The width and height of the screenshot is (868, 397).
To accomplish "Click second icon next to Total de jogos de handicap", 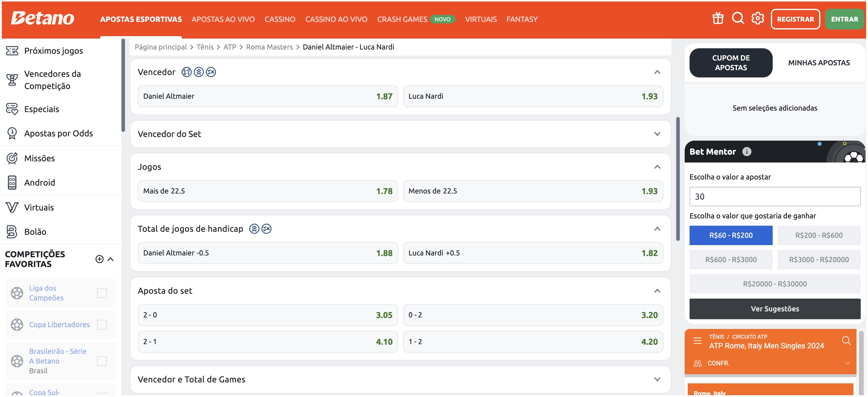I will pos(266,229).
